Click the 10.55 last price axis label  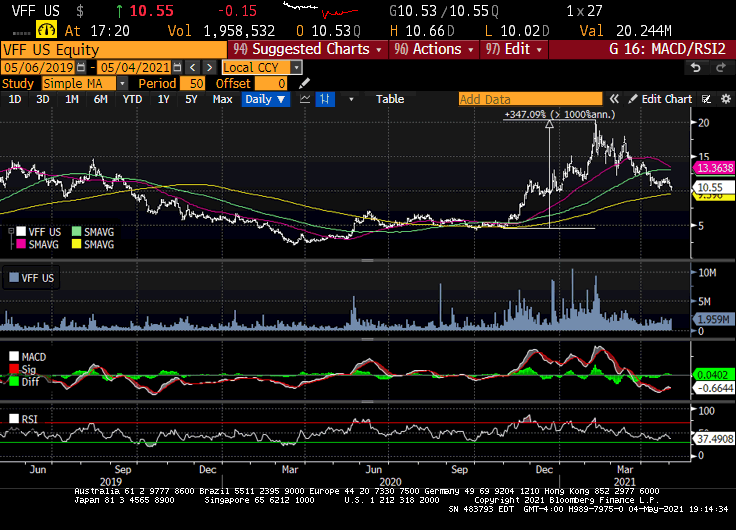pyautogui.click(x=714, y=187)
